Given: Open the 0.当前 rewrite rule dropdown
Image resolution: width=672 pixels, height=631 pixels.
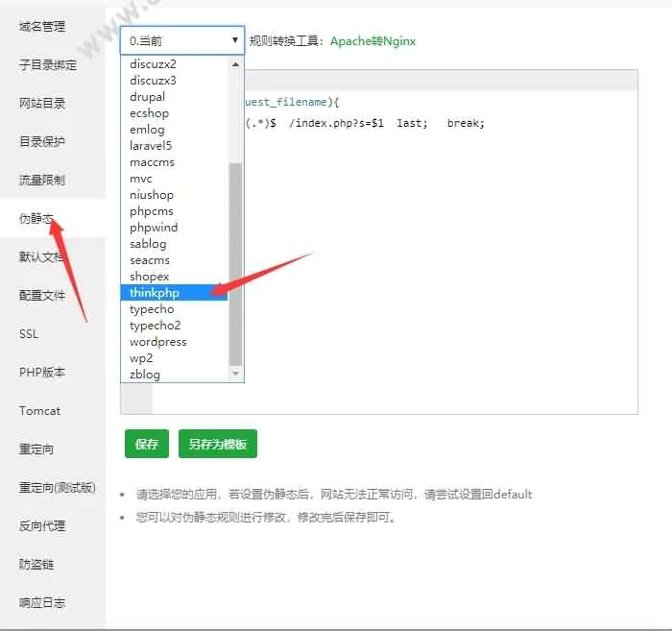Looking at the screenshot, I should (x=182, y=40).
